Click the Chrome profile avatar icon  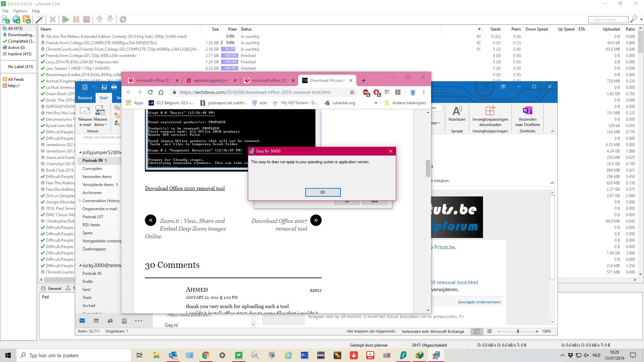coord(413,92)
